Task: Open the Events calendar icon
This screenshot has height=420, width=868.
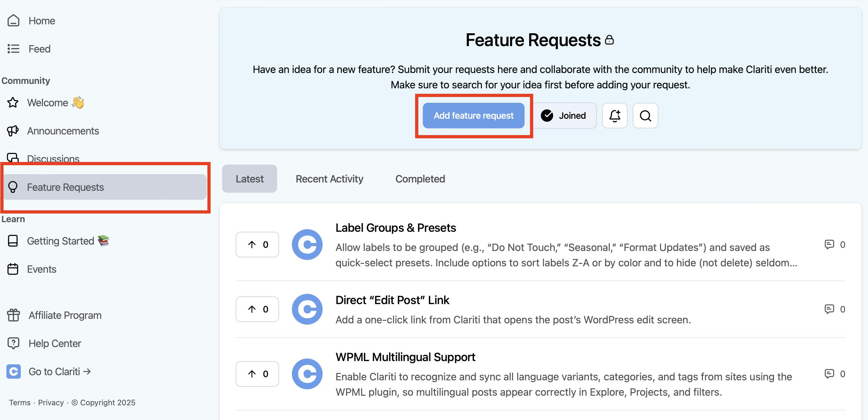Action: (13, 269)
